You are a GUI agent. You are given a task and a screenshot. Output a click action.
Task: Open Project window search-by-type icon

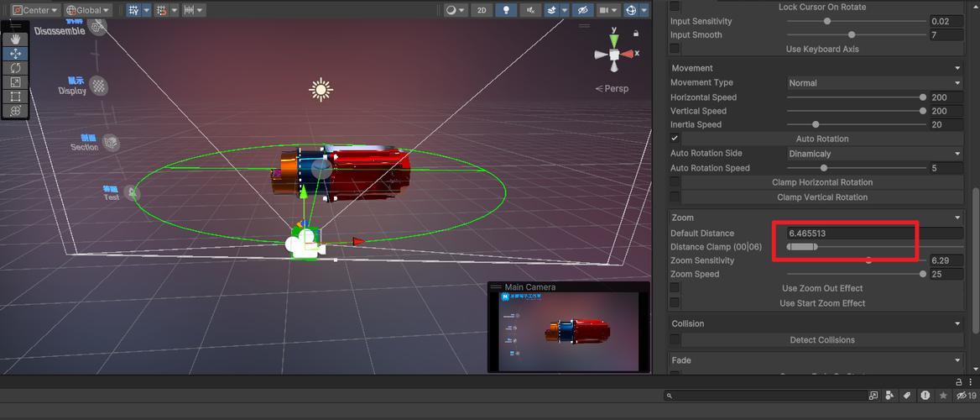(889, 396)
